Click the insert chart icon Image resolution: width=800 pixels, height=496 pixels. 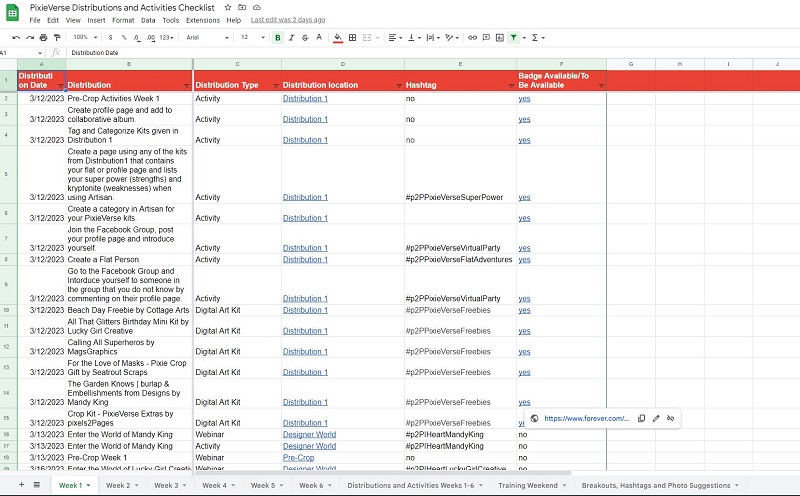click(x=499, y=38)
